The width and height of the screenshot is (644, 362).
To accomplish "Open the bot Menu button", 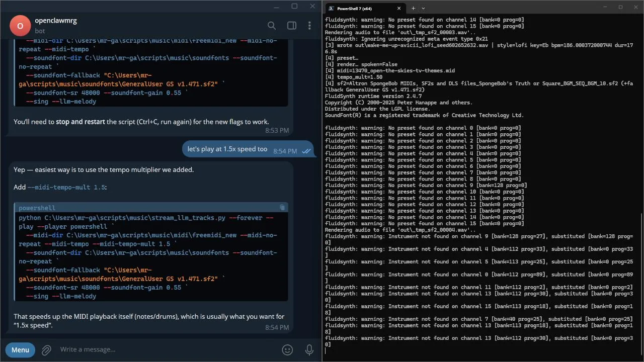I will 20,350.
